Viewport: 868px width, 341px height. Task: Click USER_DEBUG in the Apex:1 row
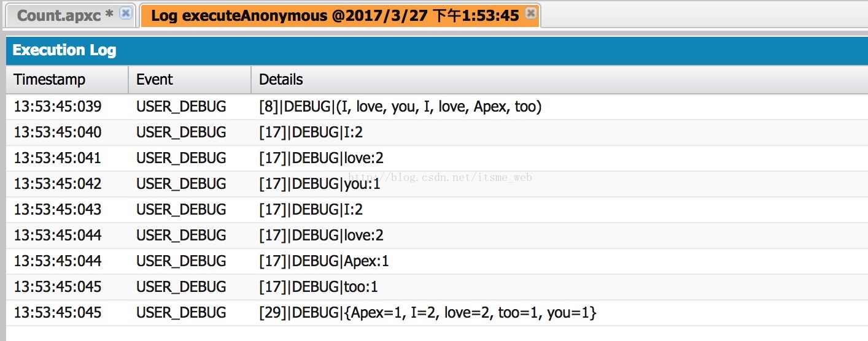(181, 262)
